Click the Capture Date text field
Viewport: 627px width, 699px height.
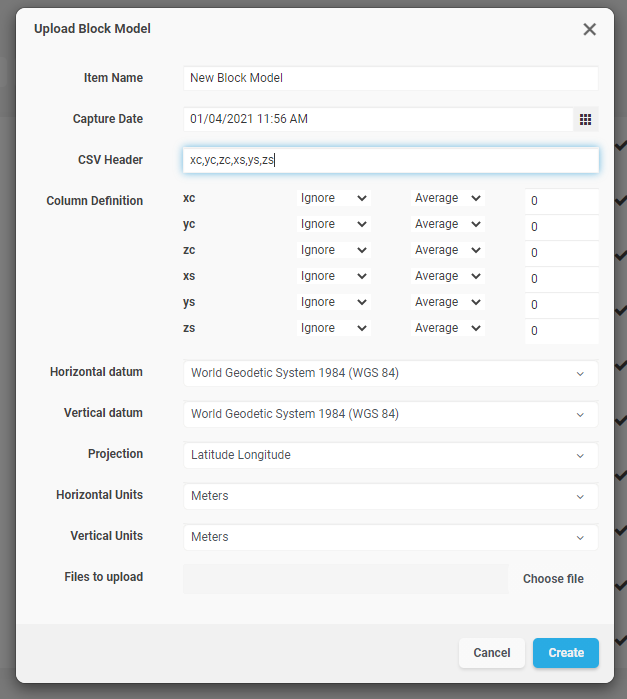pos(377,119)
